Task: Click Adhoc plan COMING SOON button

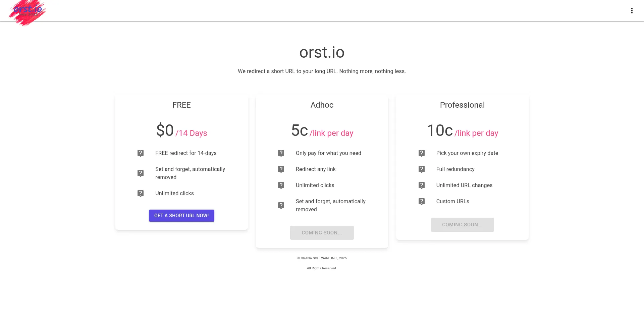Action: (x=322, y=233)
